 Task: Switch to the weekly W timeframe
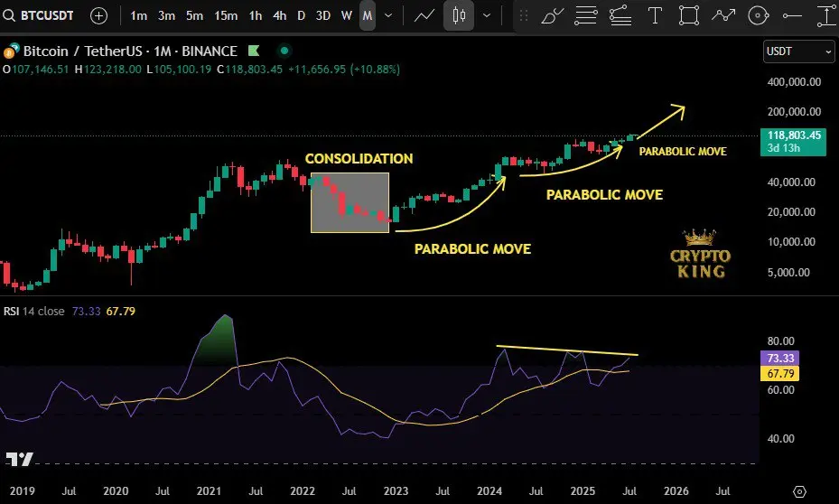point(346,15)
